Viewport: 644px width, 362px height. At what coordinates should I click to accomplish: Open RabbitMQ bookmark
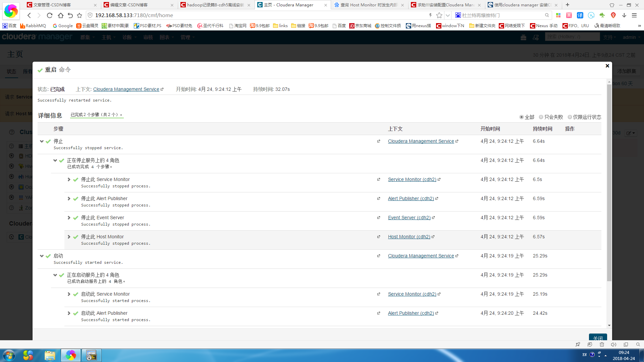pos(33,26)
